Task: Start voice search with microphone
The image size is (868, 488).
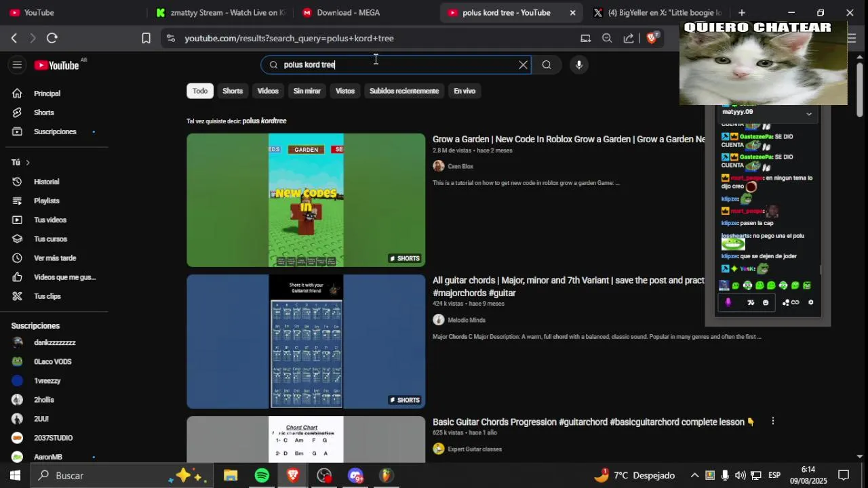Action: [x=578, y=65]
